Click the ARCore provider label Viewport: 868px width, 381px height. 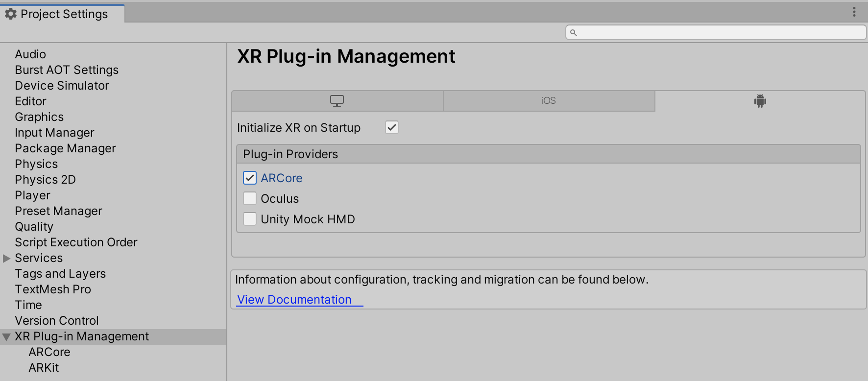(282, 178)
